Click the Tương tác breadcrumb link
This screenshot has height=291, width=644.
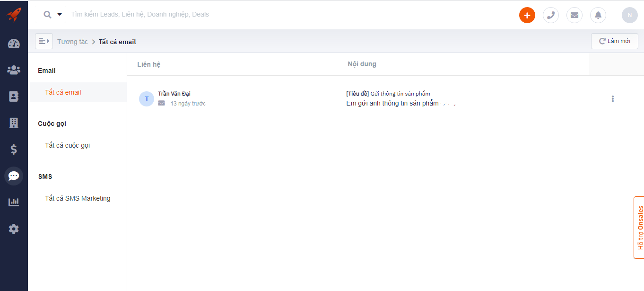[x=72, y=42]
